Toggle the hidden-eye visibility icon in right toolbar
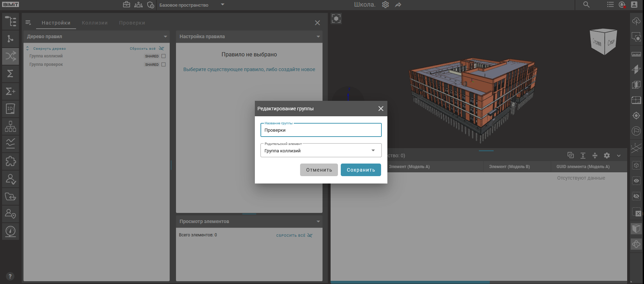Image resolution: width=644 pixels, height=284 pixels. pos(636,196)
